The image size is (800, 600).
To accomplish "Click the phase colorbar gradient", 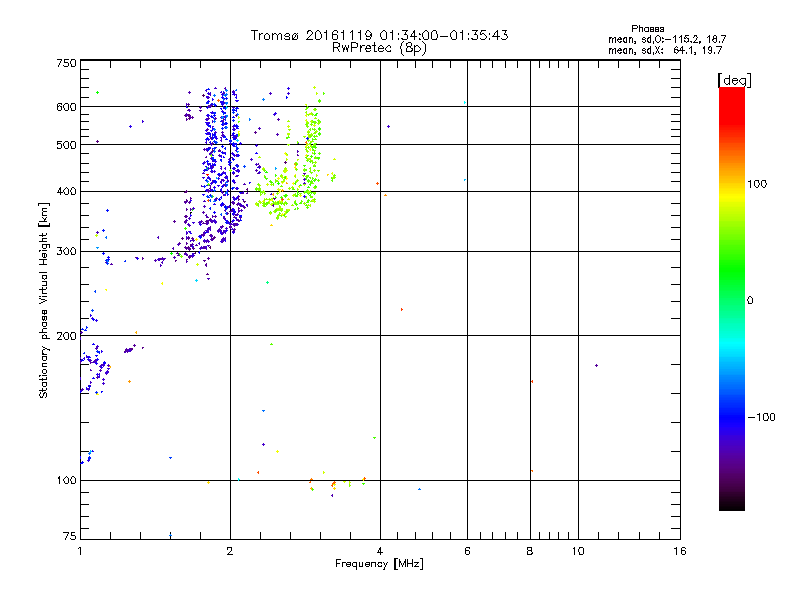I will click(732, 298).
